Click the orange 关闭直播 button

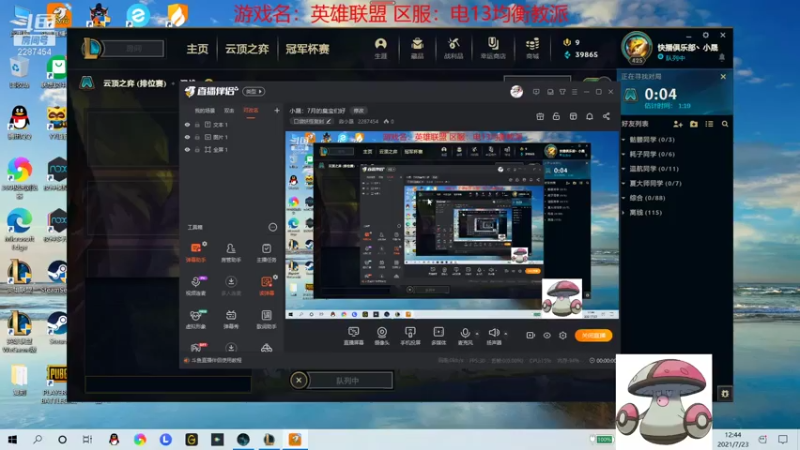click(x=593, y=335)
